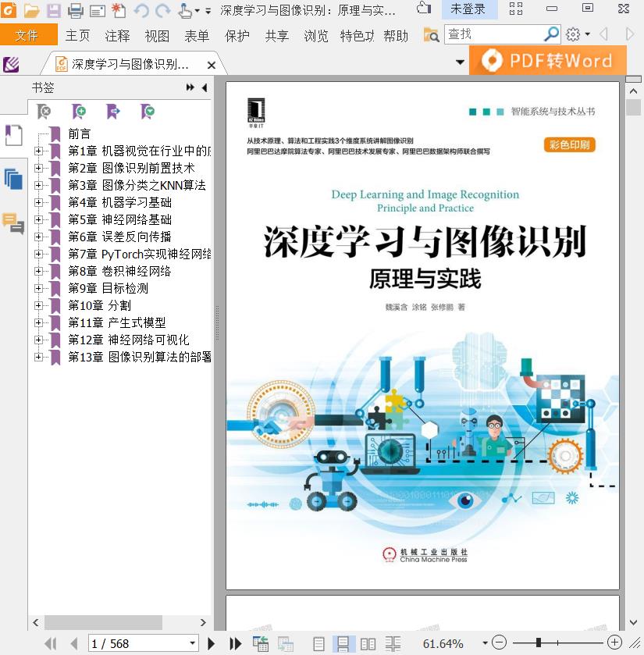The height and width of the screenshot is (655, 644).
Task: Switch to the 视图 ribbon tab
Action: [157, 35]
